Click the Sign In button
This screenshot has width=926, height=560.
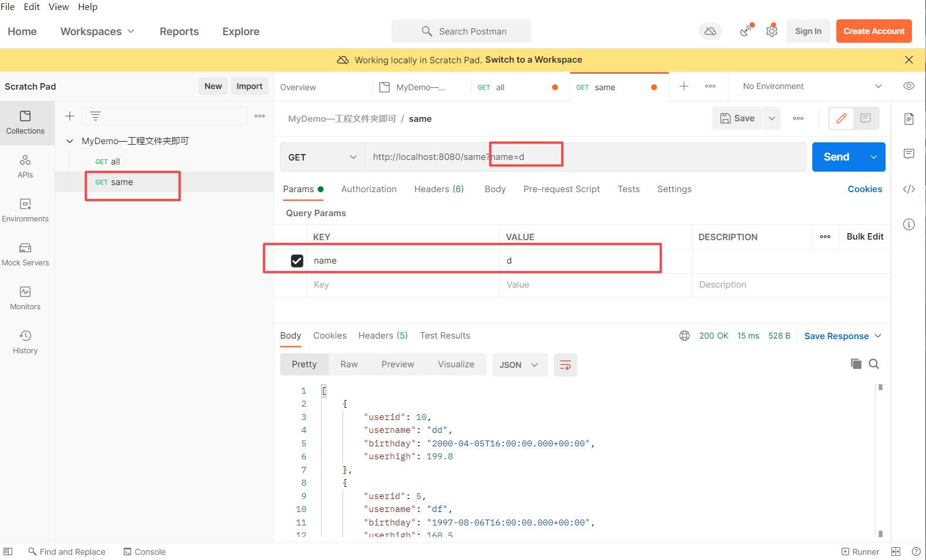[808, 31]
